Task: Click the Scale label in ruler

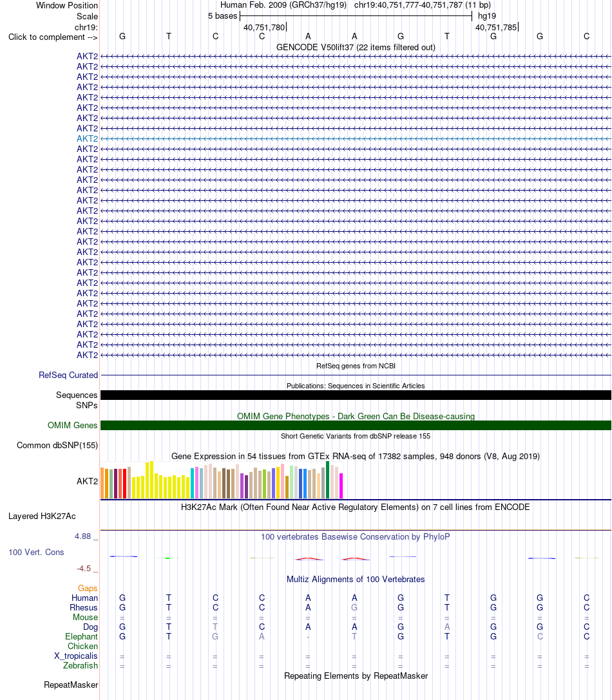Action: 87,17
